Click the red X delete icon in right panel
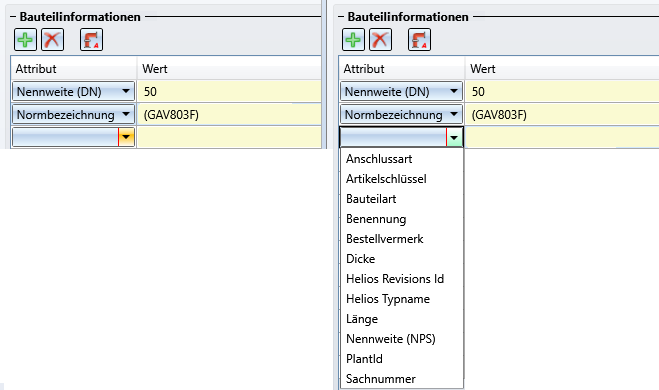Screen dimensions: 659x390 click(380, 40)
